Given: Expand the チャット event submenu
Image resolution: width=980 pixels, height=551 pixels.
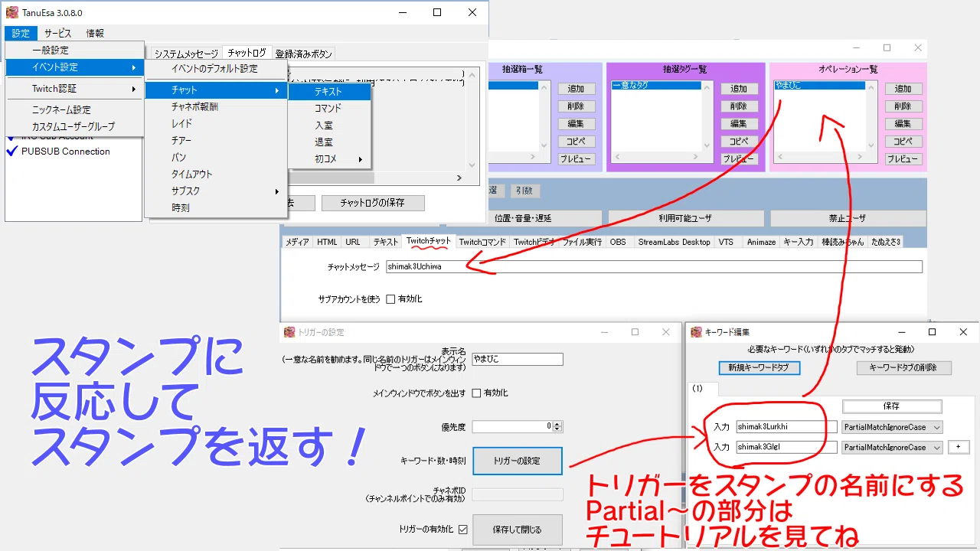Looking at the screenshot, I should click(x=216, y=90).
